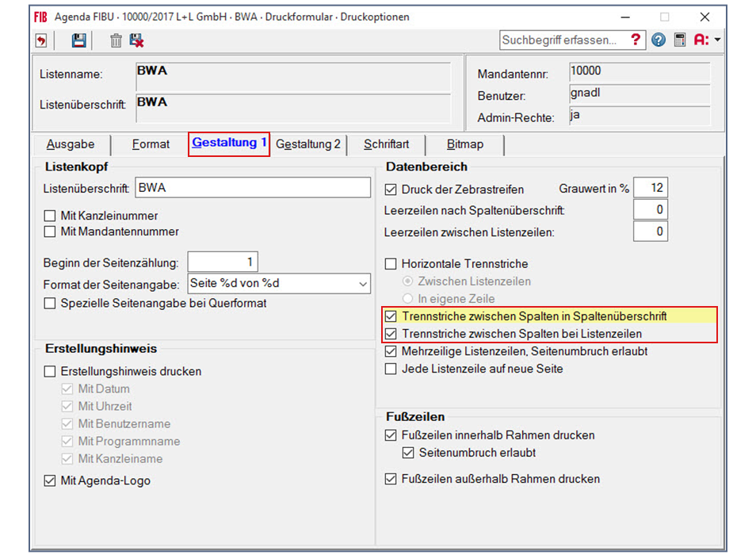Expand the dropdown arrow next to 'A:' icon
This screenshot has height=555, width=756.
click(717, 40)
